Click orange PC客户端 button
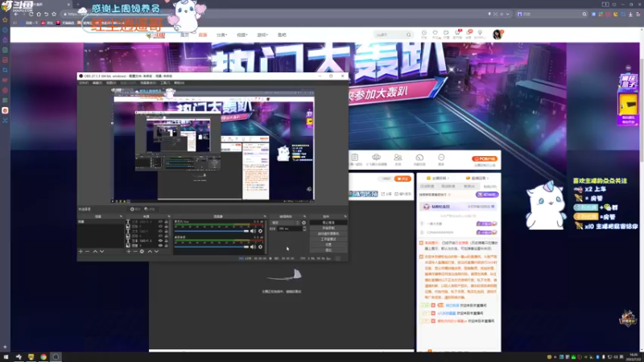The height and width of the screenshot is (362, 644). coord(485,158)
